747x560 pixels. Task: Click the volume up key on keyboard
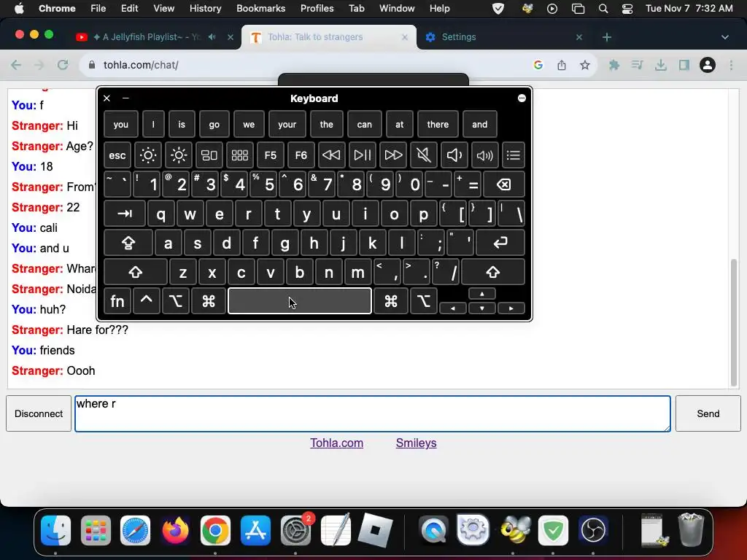(x=484, y=155)
